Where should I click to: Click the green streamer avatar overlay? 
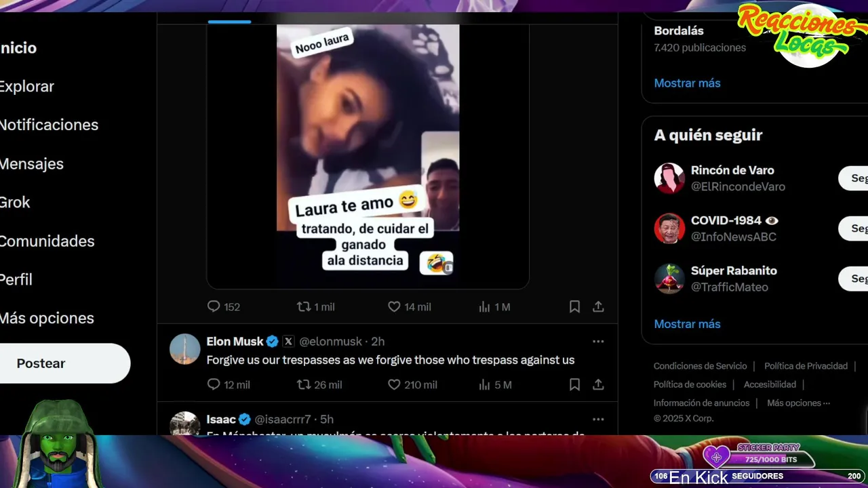[56, 445]
